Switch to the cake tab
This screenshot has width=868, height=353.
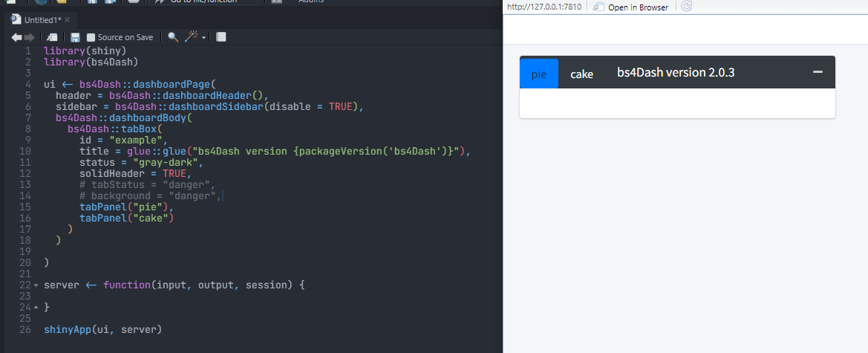pyautogui.click(x=582, y=74)
